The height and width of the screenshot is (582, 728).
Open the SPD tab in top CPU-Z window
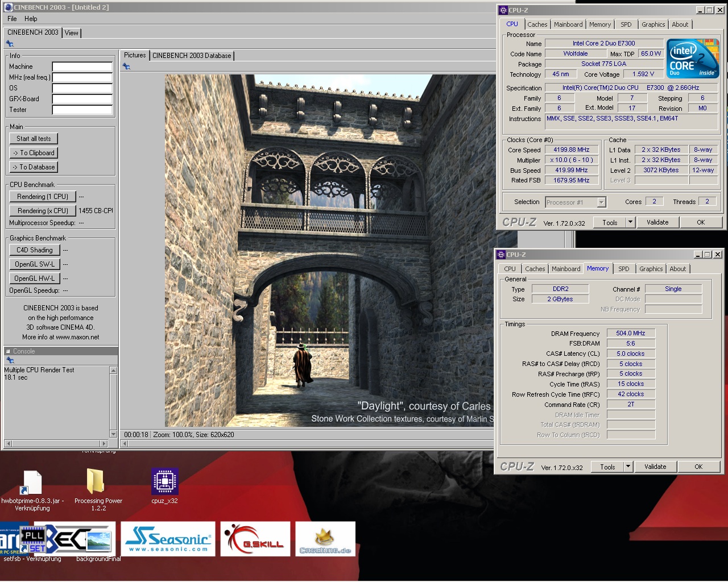click(626, 24)
